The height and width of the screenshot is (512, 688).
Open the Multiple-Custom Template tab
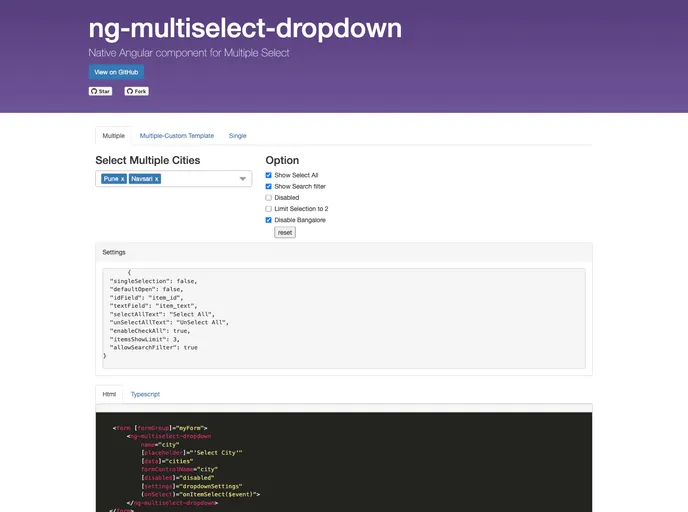click(x=177, y=136)
